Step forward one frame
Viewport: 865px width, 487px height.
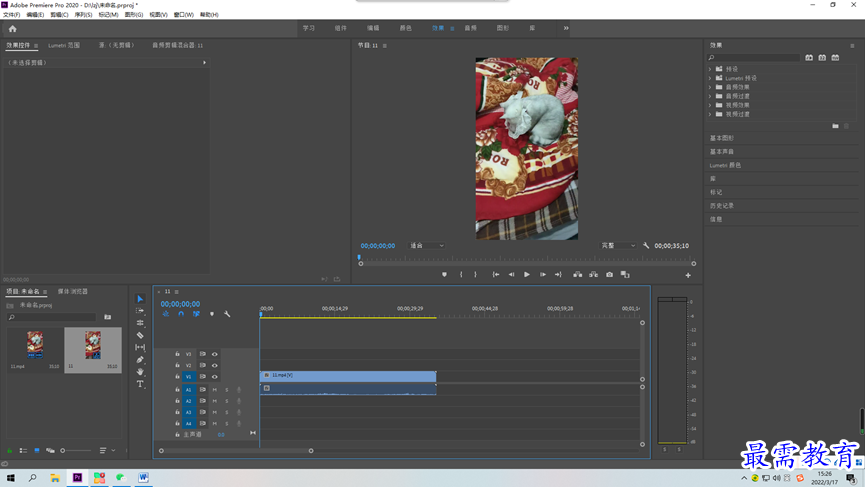point(543,275)
